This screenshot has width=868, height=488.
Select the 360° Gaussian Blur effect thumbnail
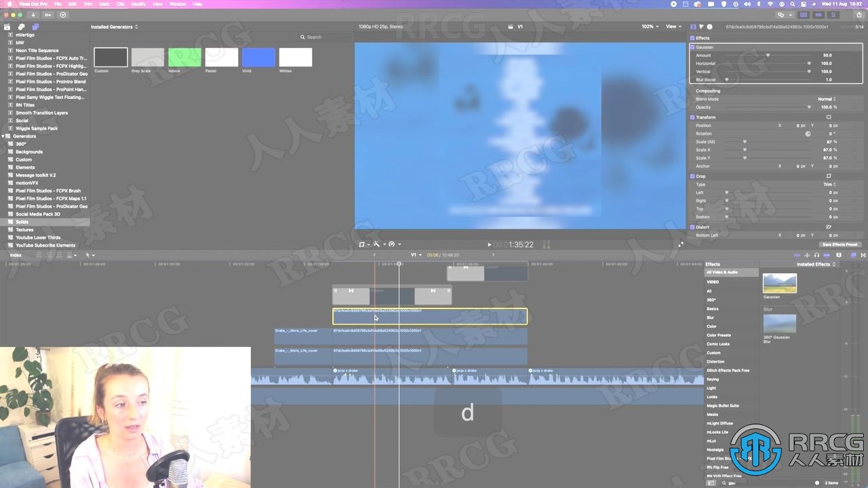click(x=780, y=323)
